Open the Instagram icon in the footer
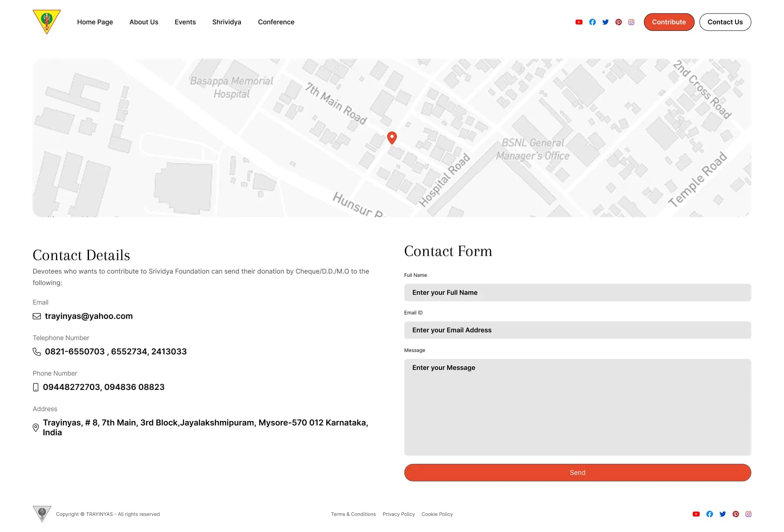The width and height of the screenshot is (784, 532). coord(748,514)
